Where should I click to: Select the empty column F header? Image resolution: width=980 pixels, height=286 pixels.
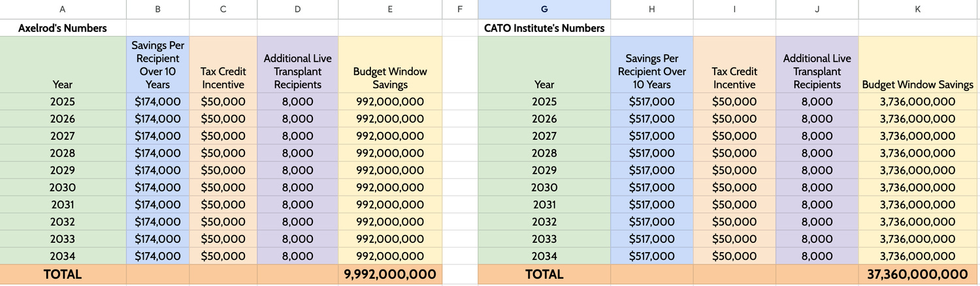click(460, 9)
